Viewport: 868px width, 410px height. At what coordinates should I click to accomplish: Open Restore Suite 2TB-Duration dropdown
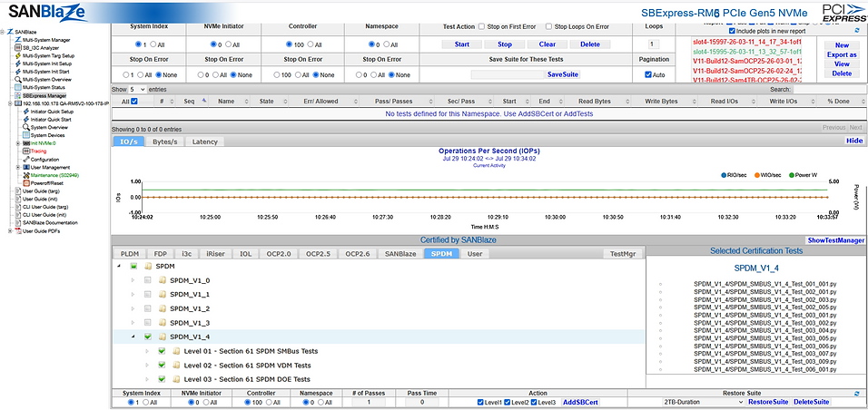click(x=705, y=402)
